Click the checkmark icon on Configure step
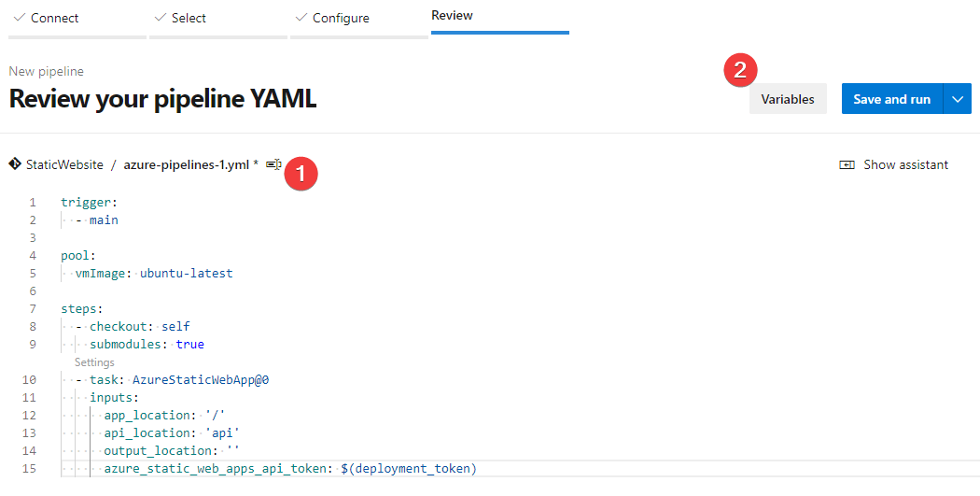The image size is (980, 496). click(x=301, y=18)
